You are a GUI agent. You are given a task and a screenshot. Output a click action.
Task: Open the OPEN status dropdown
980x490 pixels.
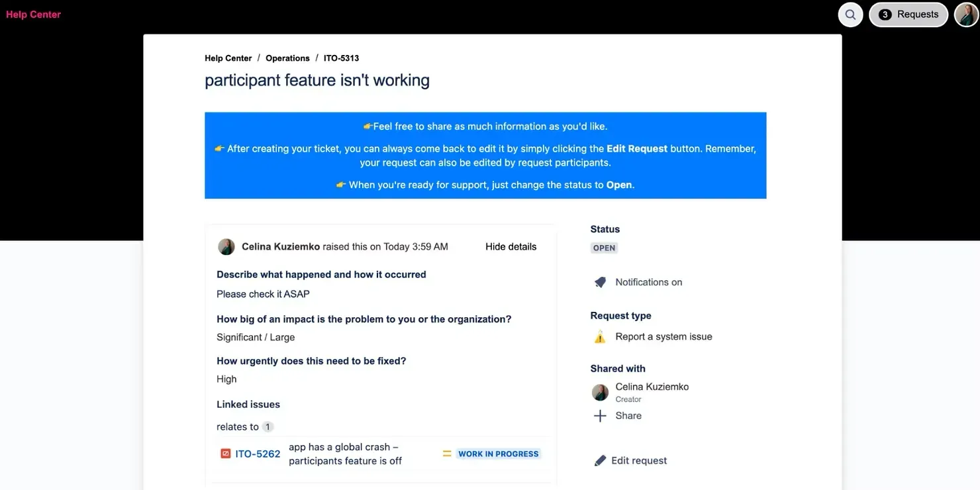(604, 248)
